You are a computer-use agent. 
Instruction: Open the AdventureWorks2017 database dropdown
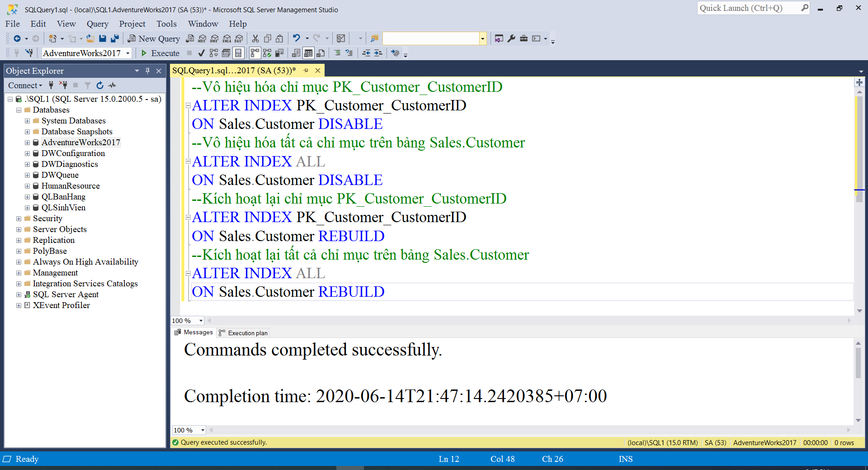pyautogui.click(x=128, y=53)
